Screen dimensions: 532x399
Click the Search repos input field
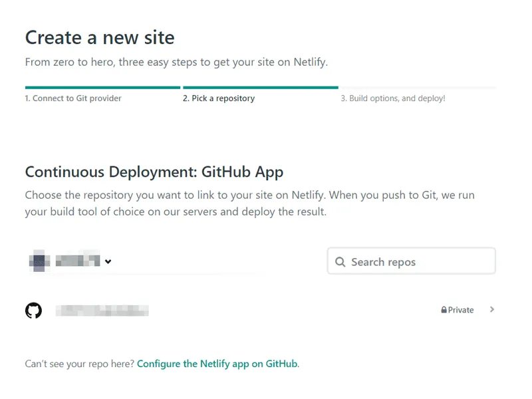pos(411,261)
